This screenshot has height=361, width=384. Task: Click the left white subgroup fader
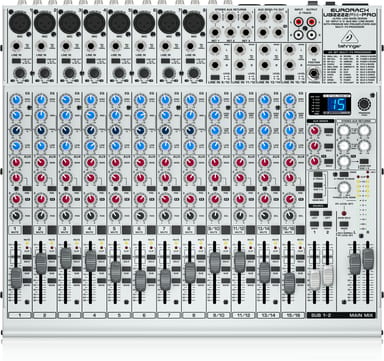[314, 279]
